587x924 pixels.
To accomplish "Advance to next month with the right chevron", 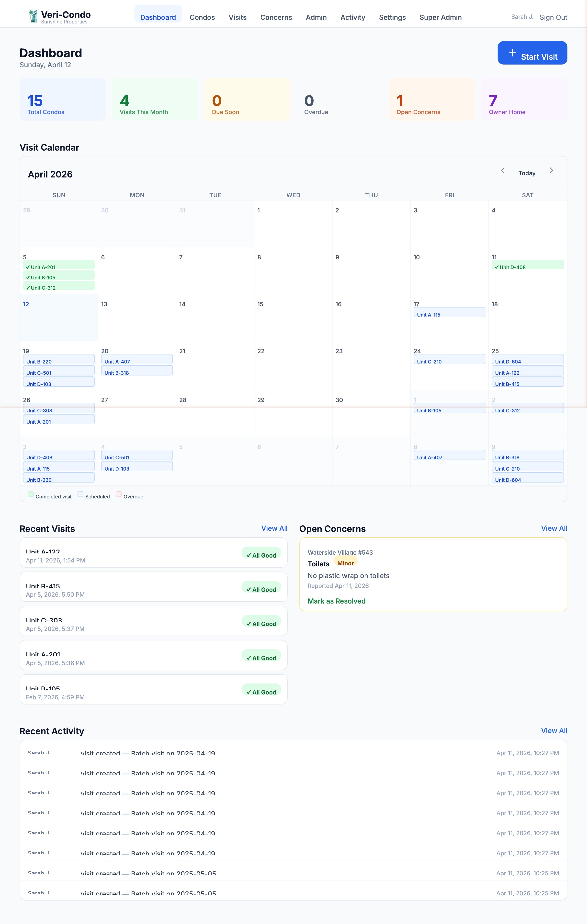I will pyautogui.click(x=551, y=170).
